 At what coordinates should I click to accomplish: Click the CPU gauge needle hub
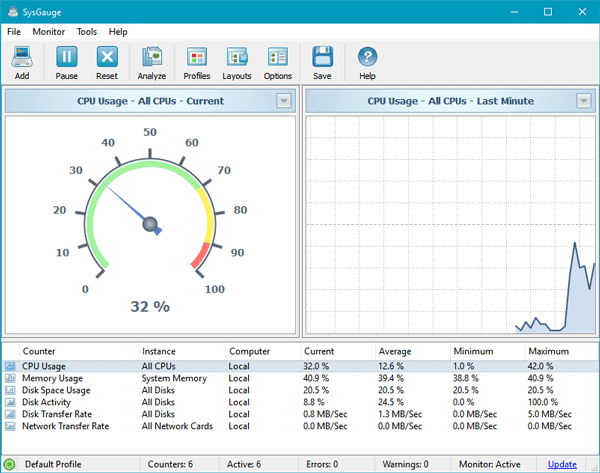(150, 224)
